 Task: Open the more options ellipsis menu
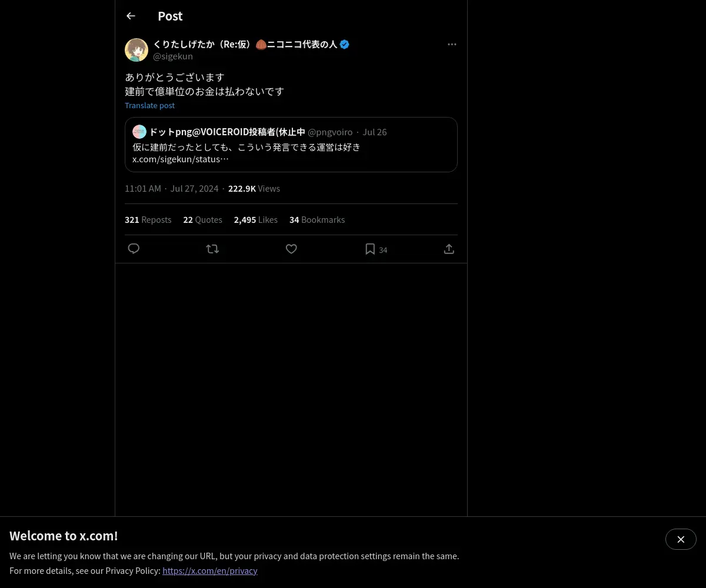[452, 44]
